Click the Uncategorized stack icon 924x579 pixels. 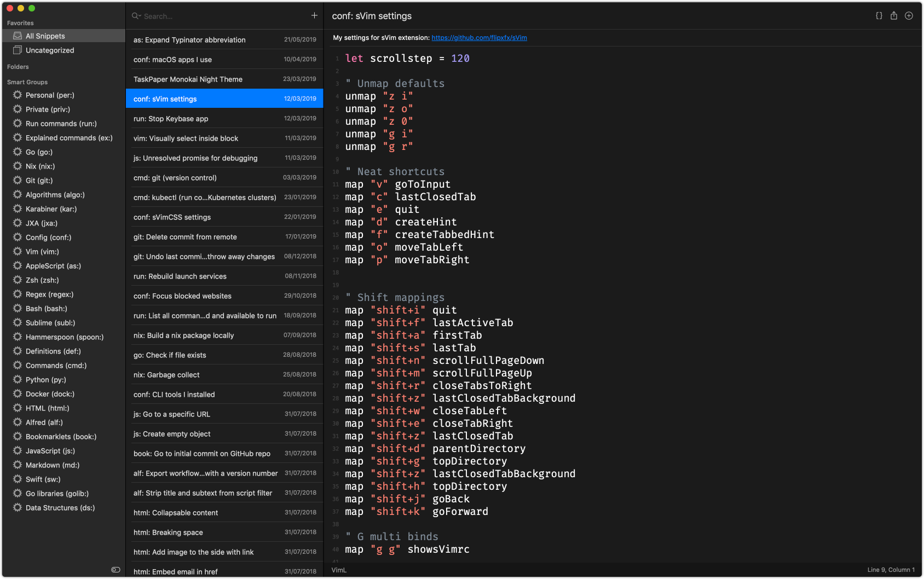(18, 50)
